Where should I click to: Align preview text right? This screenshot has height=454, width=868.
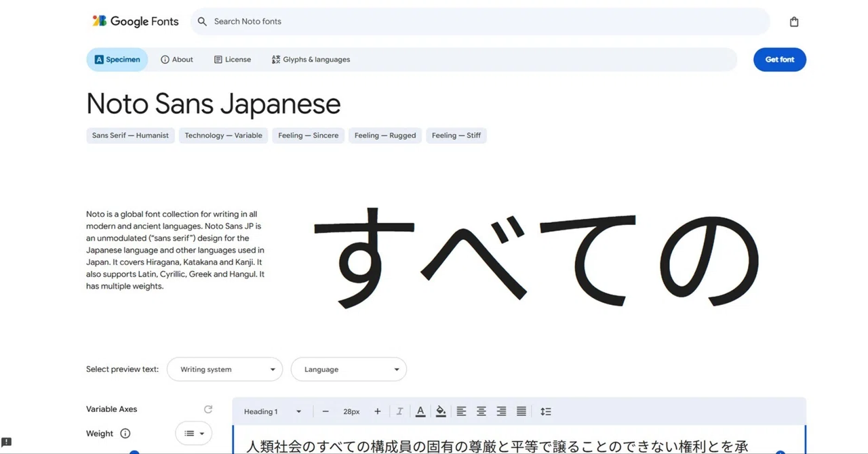click(x=501, y=411)
